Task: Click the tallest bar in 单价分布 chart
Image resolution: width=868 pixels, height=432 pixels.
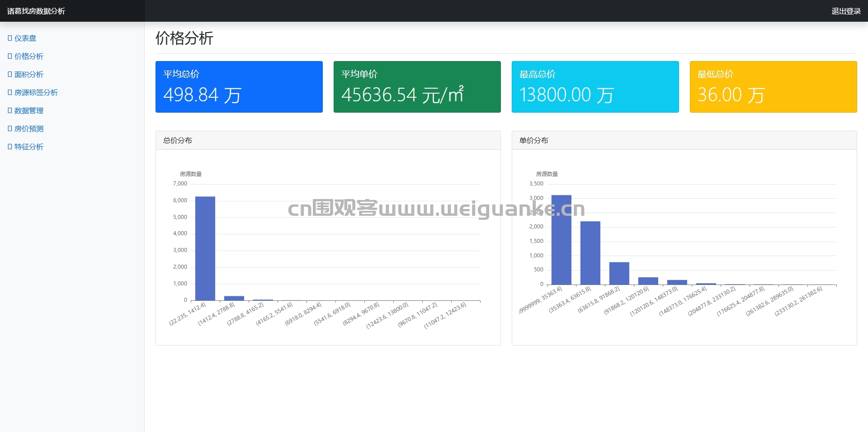Action: tap(561, 240)
